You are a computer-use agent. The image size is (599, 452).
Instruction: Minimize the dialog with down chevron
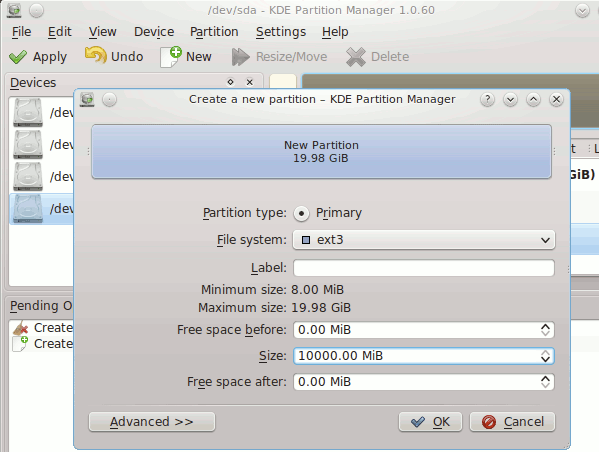pos(510,100)
